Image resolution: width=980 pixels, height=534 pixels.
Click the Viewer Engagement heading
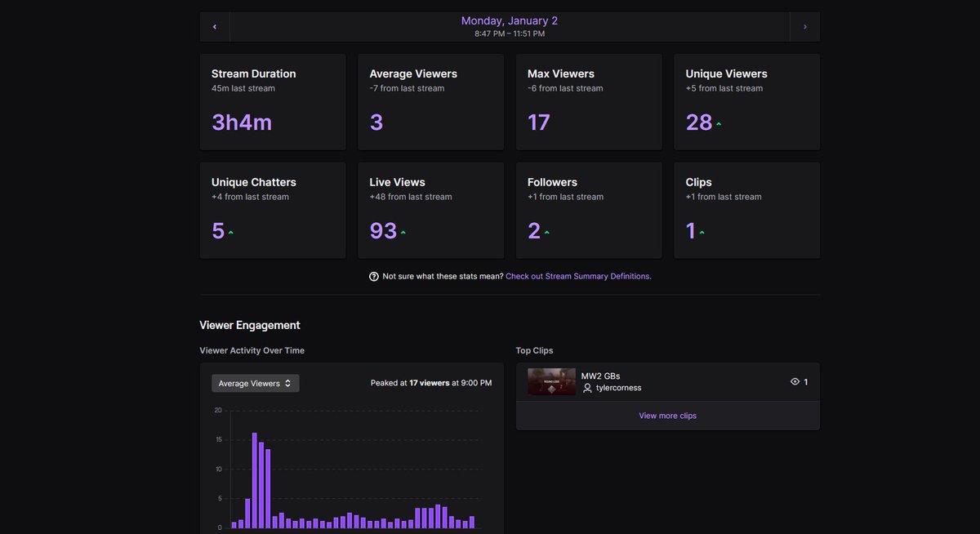click(250, 325)
